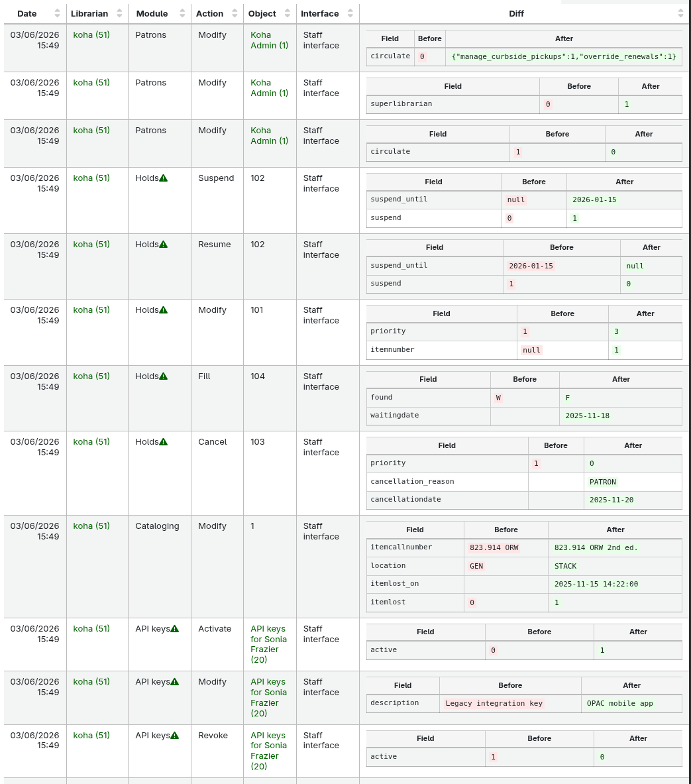Click the 'Legacy integration key' before value
Viewport: 691px width, 784px height.
click(x=494, y=704)
